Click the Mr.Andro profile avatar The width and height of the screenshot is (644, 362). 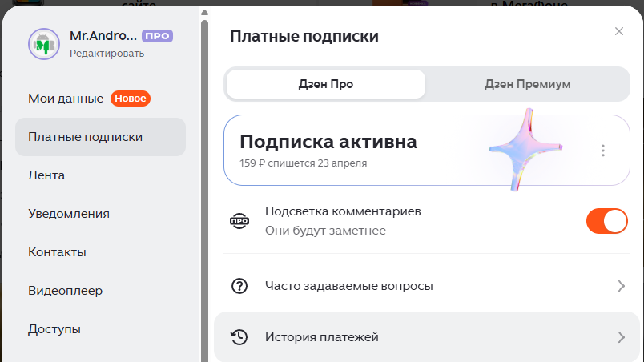tap(44, 44)
